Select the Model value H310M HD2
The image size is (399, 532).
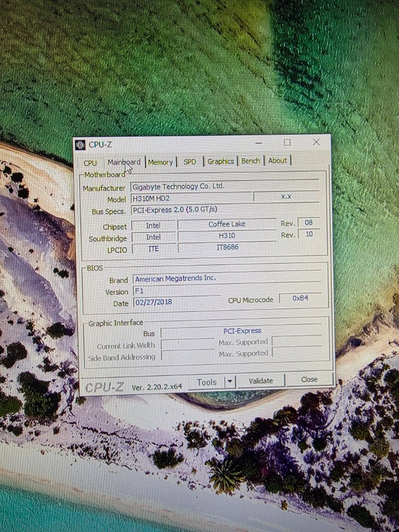(191, 198)
